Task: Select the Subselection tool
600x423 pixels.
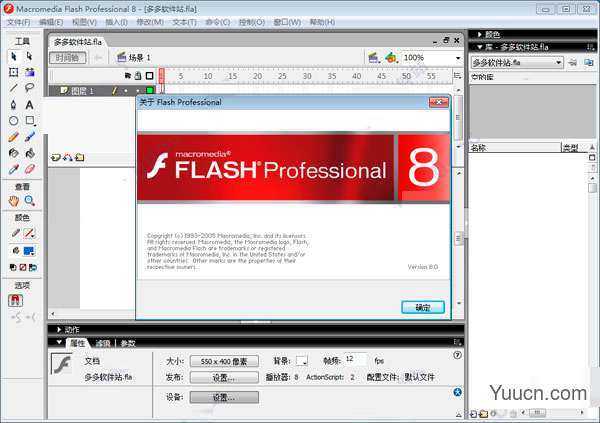Action: 29,57
